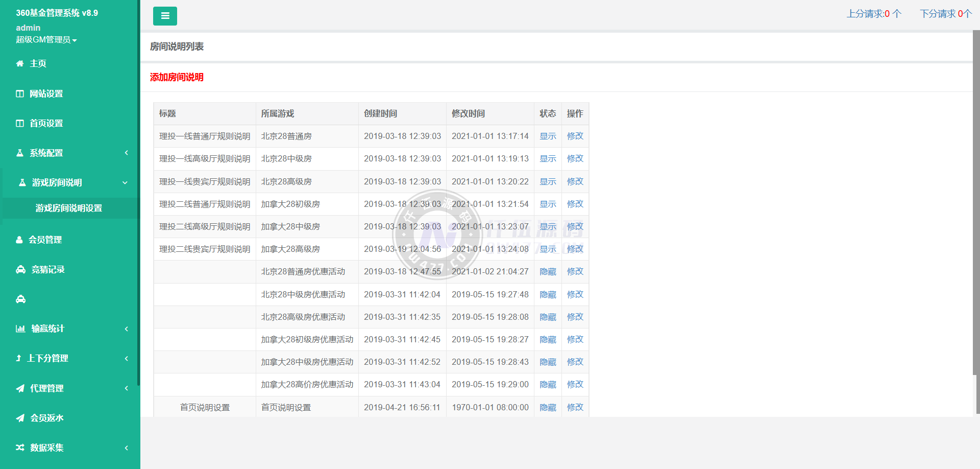This screenshot has height=469, width=980.
Task: Click the page vertical scrollbar
Action: [x=976, y=204]
